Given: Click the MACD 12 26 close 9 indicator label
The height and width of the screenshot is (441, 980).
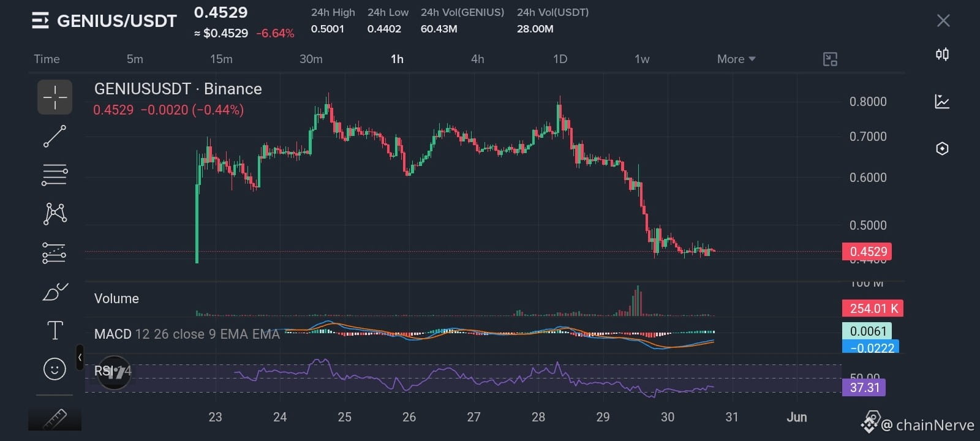Looking at the screenshot, I should click(187, 334).
